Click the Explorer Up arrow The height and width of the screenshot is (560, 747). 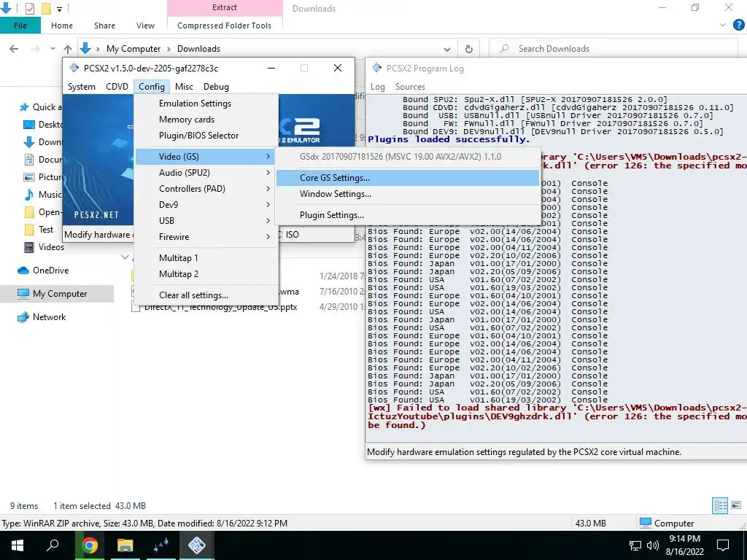68,49
